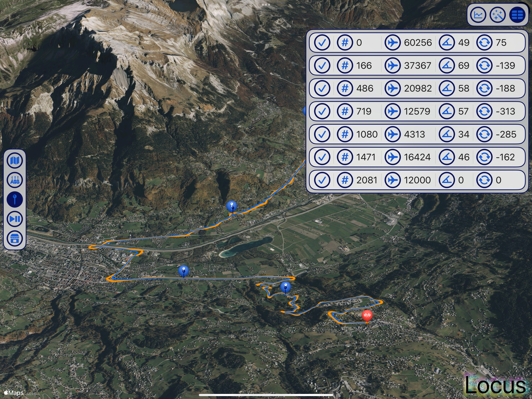The width and height of the screenshot is (532, 399).
Task: Uncheck the waypoint row indexed 0
Action: pos(322,43)
